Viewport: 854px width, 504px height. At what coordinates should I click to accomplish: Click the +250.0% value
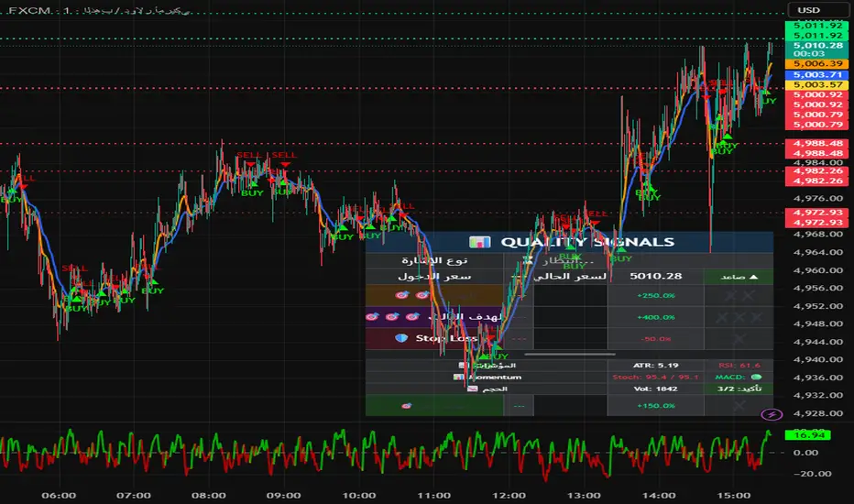[x=656, y=295]
